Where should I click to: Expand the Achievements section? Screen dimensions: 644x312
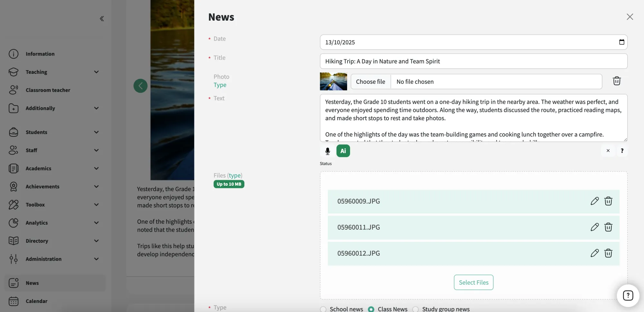pos(54,187)
